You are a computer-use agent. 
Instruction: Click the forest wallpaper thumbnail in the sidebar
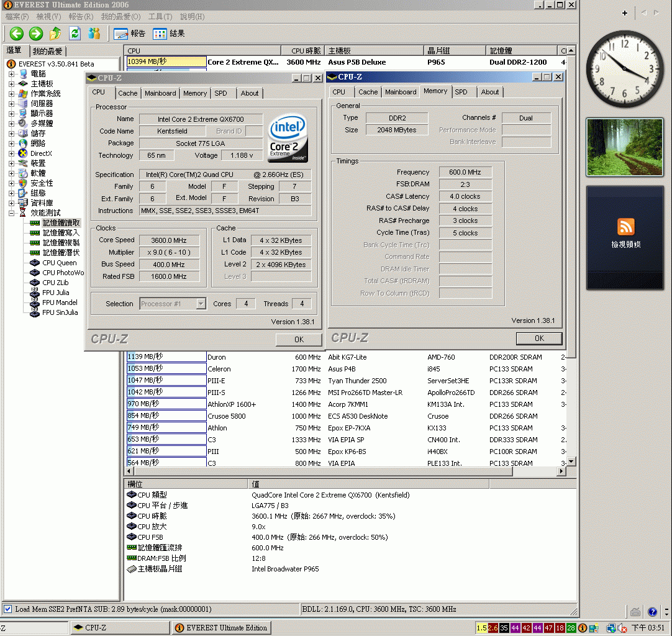[x=624, y=147]
